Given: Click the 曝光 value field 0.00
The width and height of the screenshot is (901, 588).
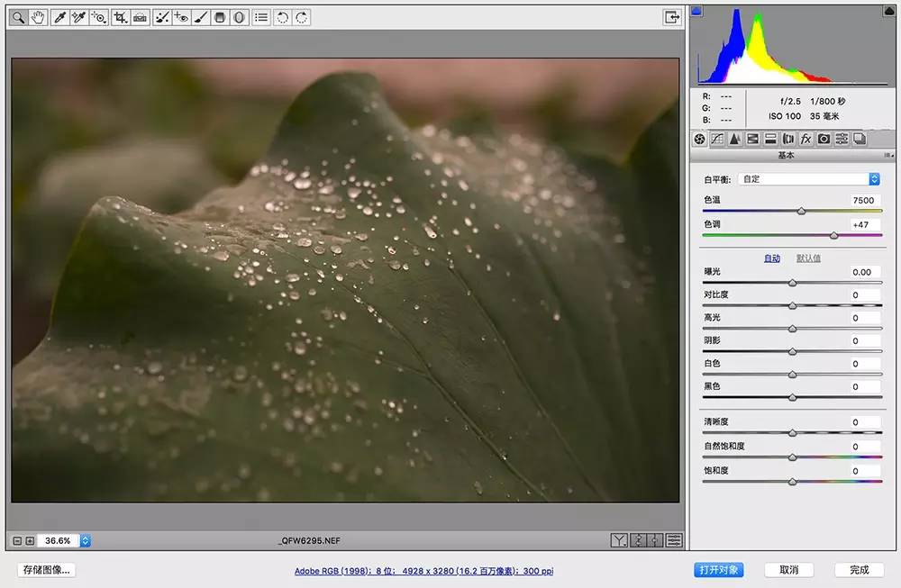Looking at the screenshot, I should click(864, 272).
